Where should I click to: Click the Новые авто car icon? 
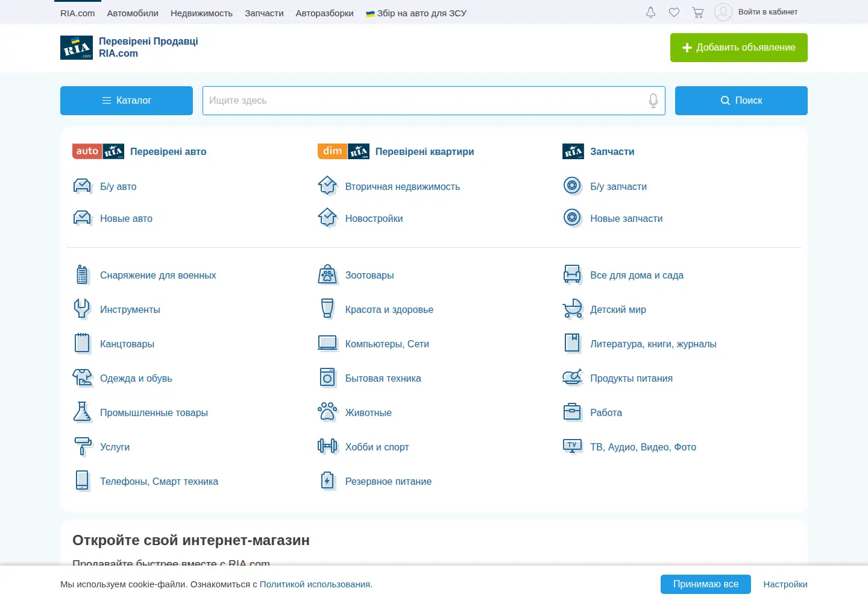click(x=83, y=218)
